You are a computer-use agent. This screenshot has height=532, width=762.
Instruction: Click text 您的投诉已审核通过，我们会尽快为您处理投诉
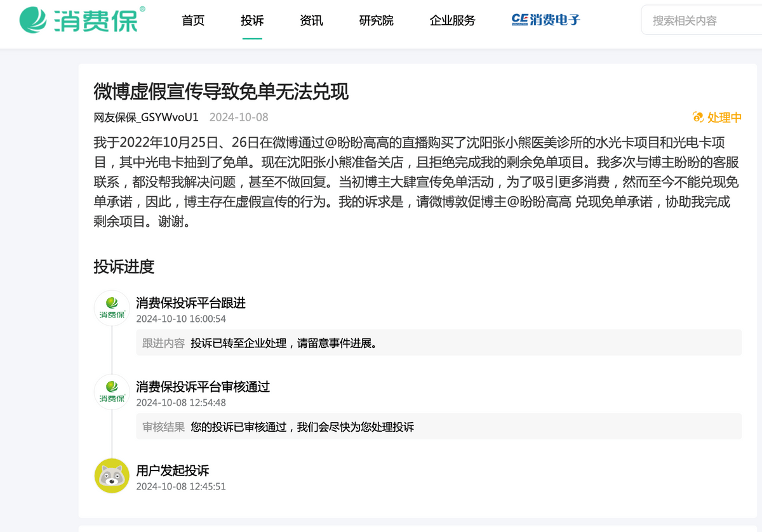point(302,427)
